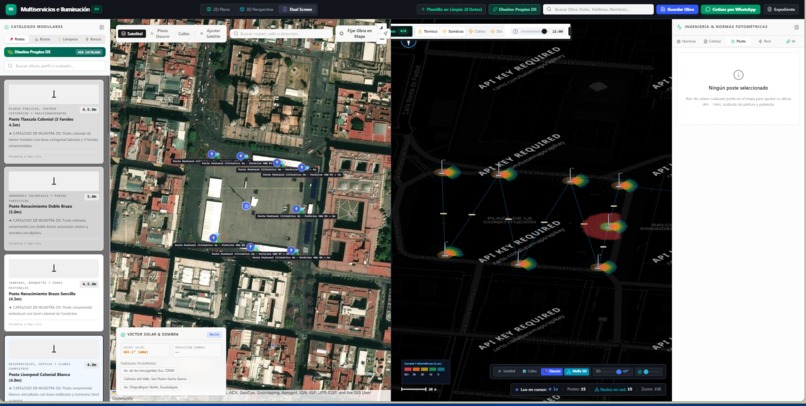The height and width of the screenshot is (406, 806).
Task: Open the Normas tab
Action: click(687, 41)
